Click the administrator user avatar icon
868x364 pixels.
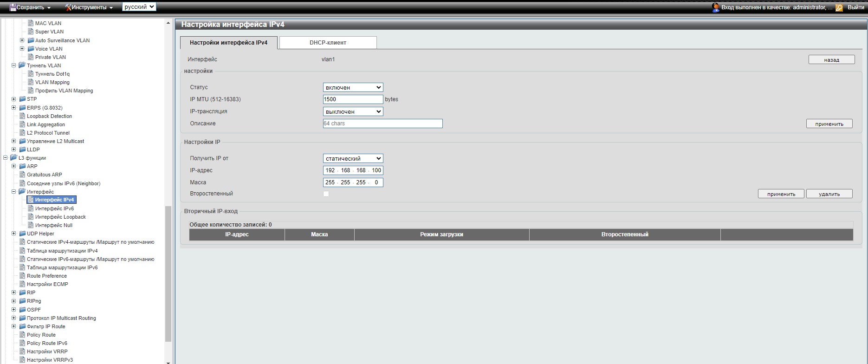click(715, 7)
